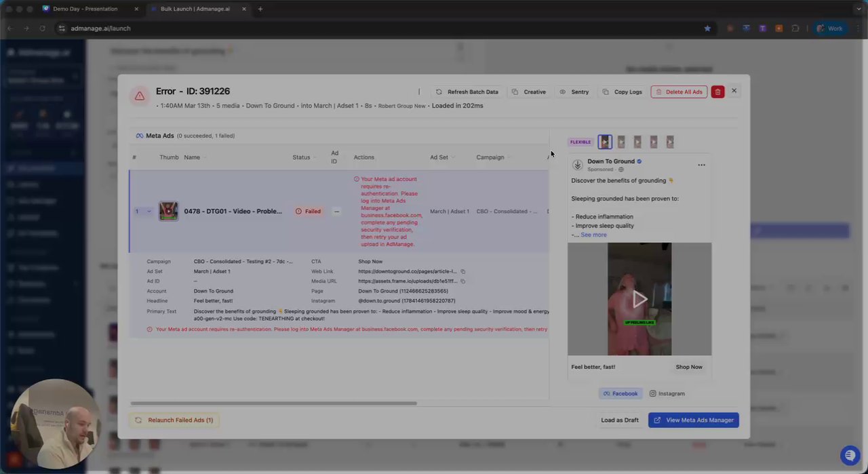Click Relaunch Failed Ads (1)
This screenshot has height=474, width=868.
[174, 420]
